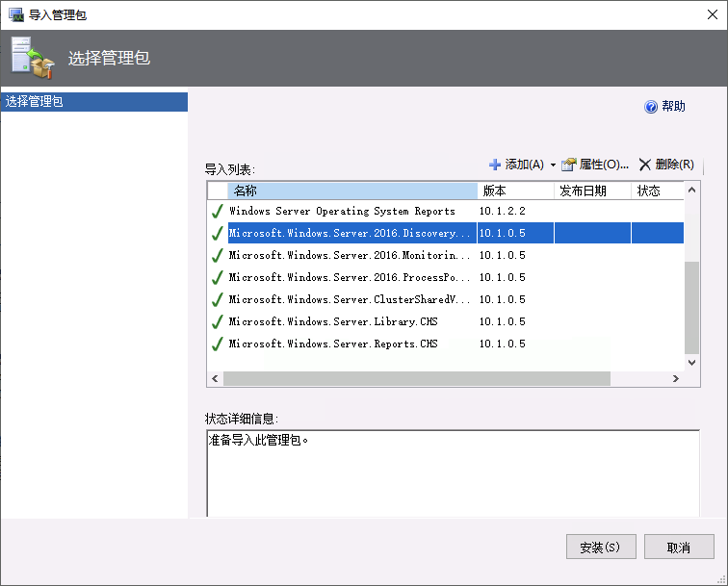Click the 删除(R) X icon
This screenshot has width=728, height=586.
pyautogui.click(x=645, y=165)
